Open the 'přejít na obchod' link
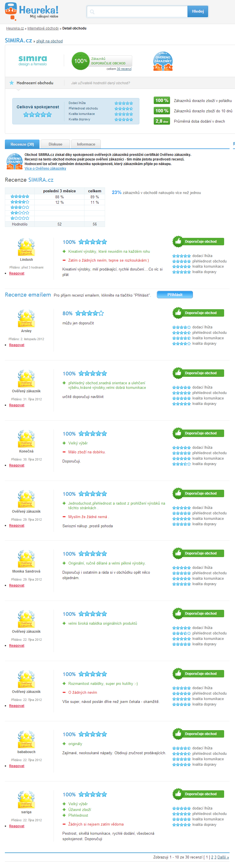 (x=50, y=41)
